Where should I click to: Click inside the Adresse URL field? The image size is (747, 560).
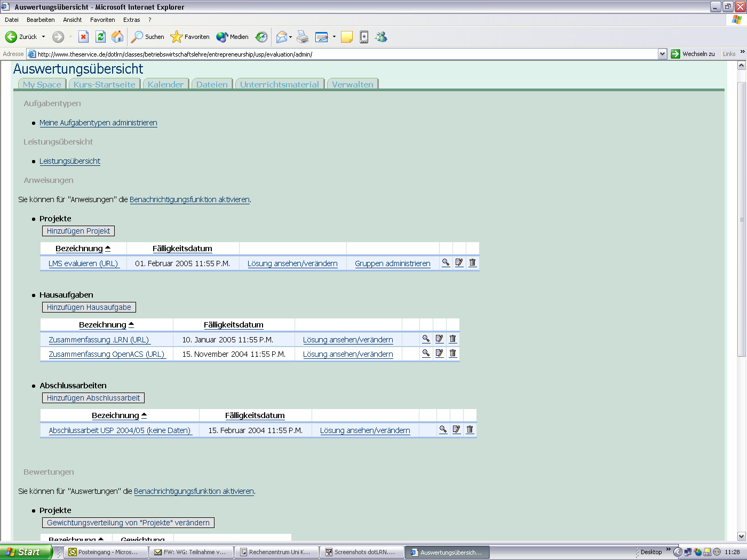(x=320, y=53)
